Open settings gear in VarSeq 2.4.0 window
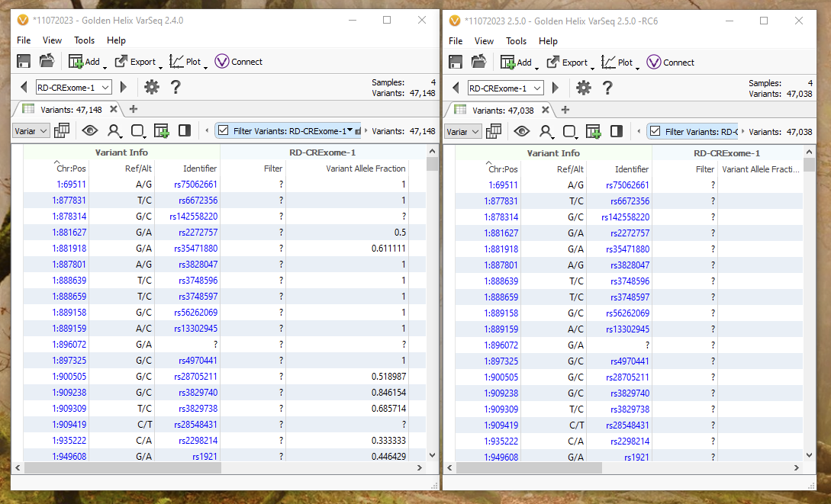 [x=152, y=87]
